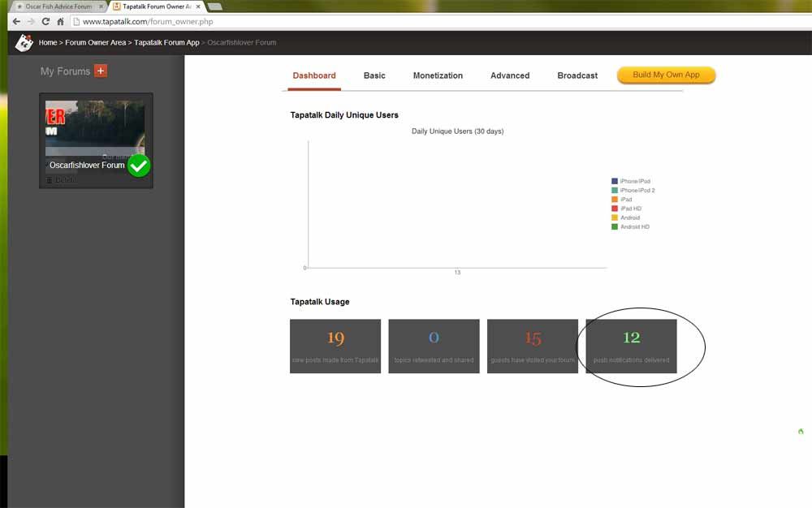Go back with the browser back arrow
Viewport: 812px width, 508px height.
point(16,22)
